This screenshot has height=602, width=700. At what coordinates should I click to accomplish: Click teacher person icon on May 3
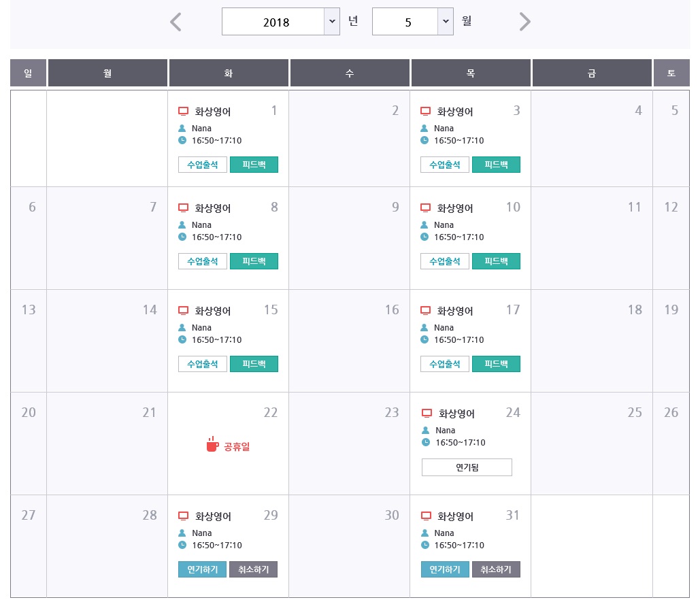point(424,128)
